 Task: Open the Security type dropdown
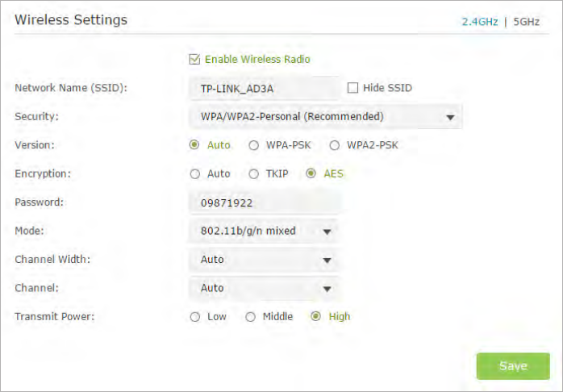[x=325, y=117]
